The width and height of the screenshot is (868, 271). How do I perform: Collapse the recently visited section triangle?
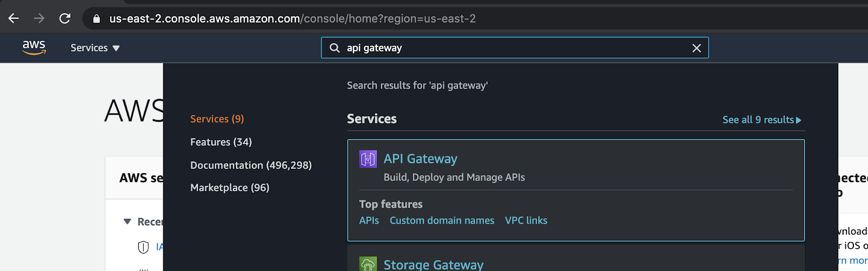pos(127,222)
